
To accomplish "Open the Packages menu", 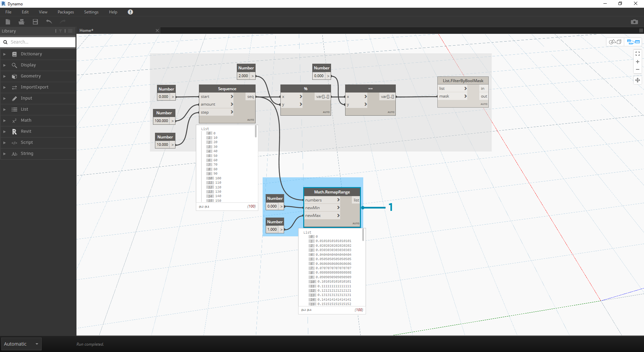I will click(x=65, y=12).
